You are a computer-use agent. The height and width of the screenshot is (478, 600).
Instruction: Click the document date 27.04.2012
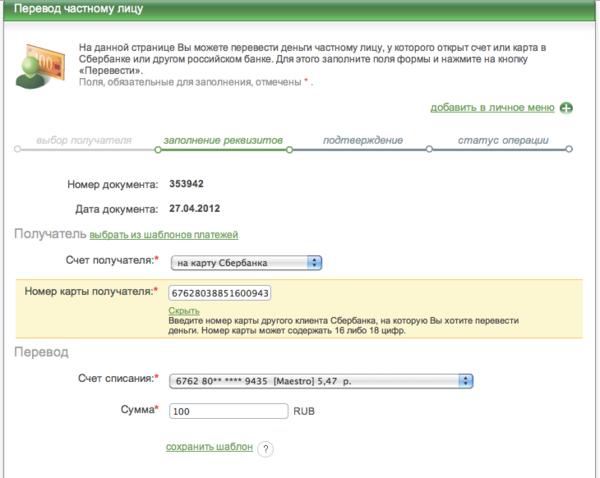pos(194,208)
